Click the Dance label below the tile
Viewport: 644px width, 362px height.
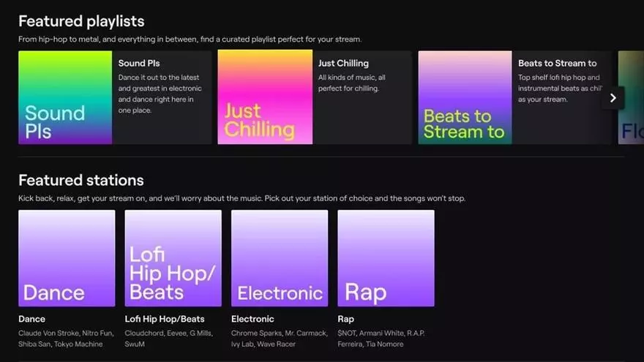[x=31, y=319]
